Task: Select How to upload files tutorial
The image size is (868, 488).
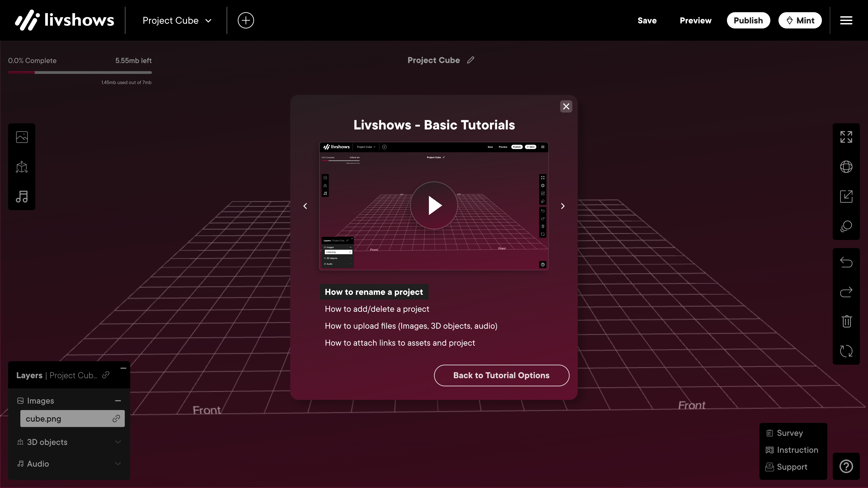Action: (411, 326)
